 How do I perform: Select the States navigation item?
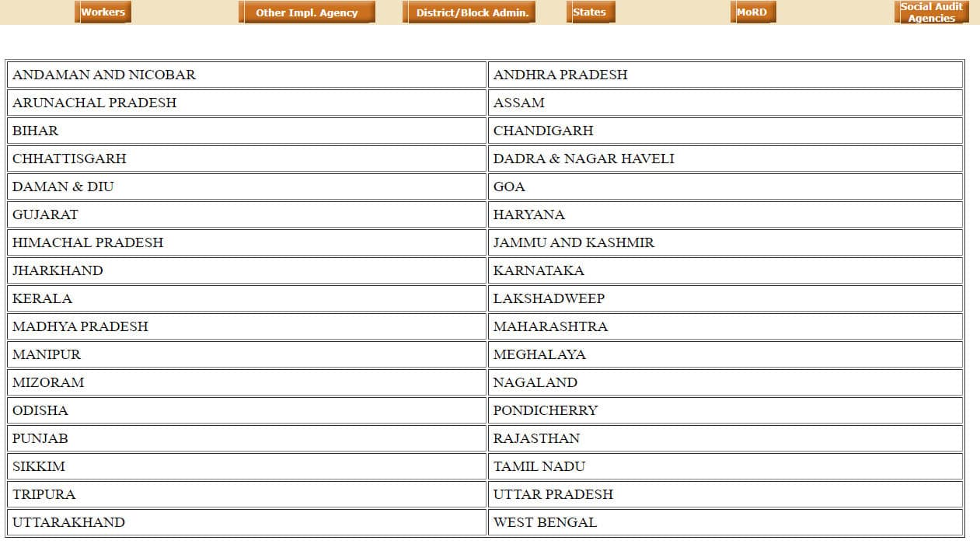[591, 12]
